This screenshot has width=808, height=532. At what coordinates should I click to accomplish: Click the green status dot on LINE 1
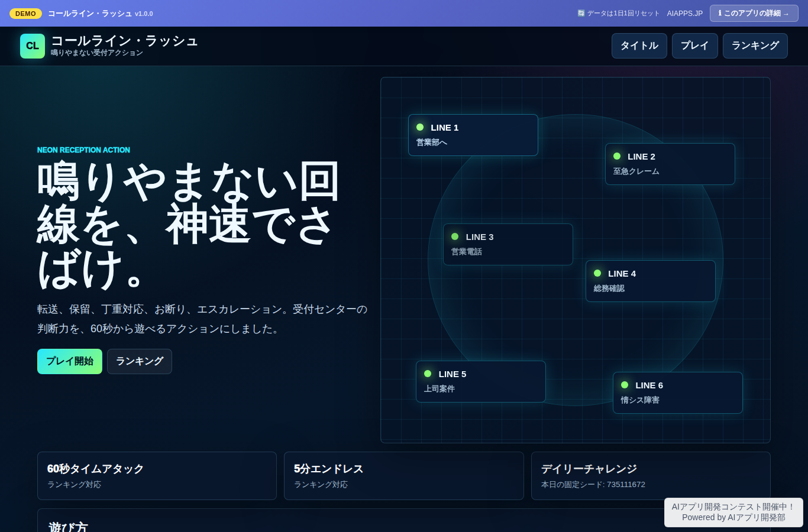420,127
